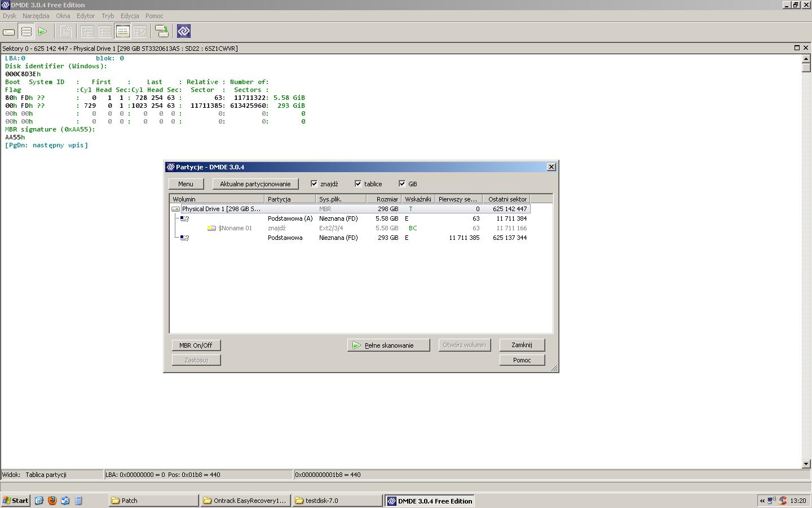Click the 000C8D3Eh disk identifier value
The height and width of the screenshot is (508, 812).
23,74
